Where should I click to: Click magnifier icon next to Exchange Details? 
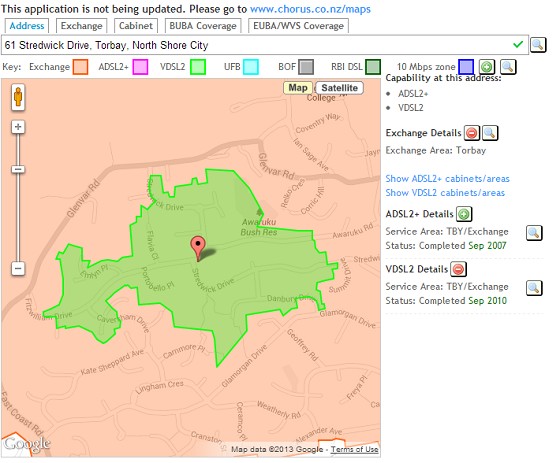click(x=490, y=133)
